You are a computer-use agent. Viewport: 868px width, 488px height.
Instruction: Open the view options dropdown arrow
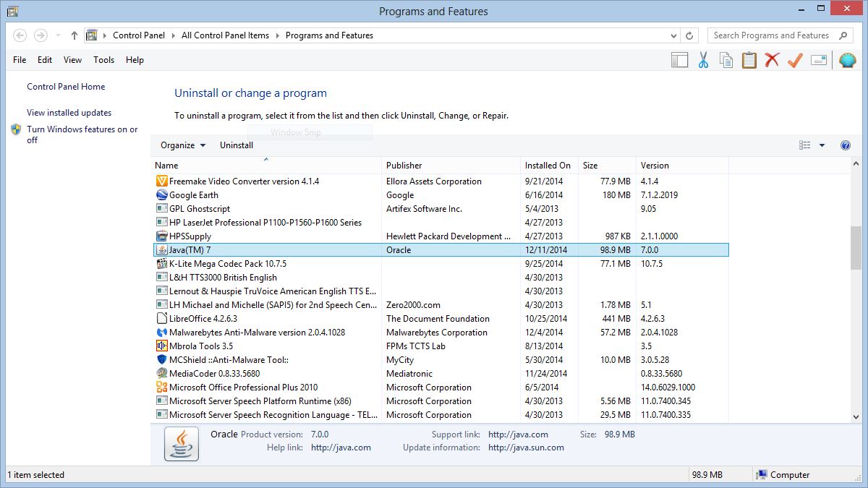822,145
